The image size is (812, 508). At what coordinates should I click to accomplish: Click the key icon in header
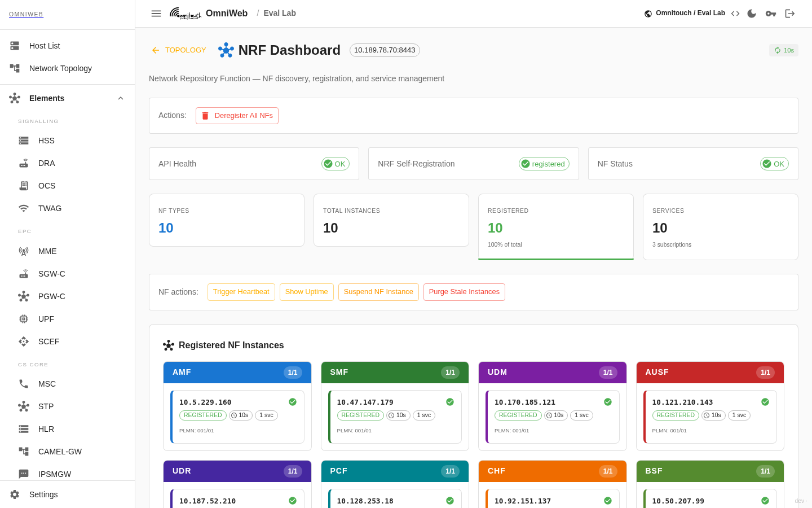[771, 14]
